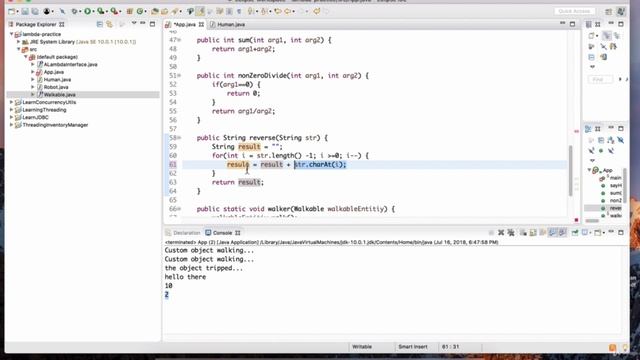
Task: Toggle Pin Console button
Action: pyautogui.click(x=575, y=233)
